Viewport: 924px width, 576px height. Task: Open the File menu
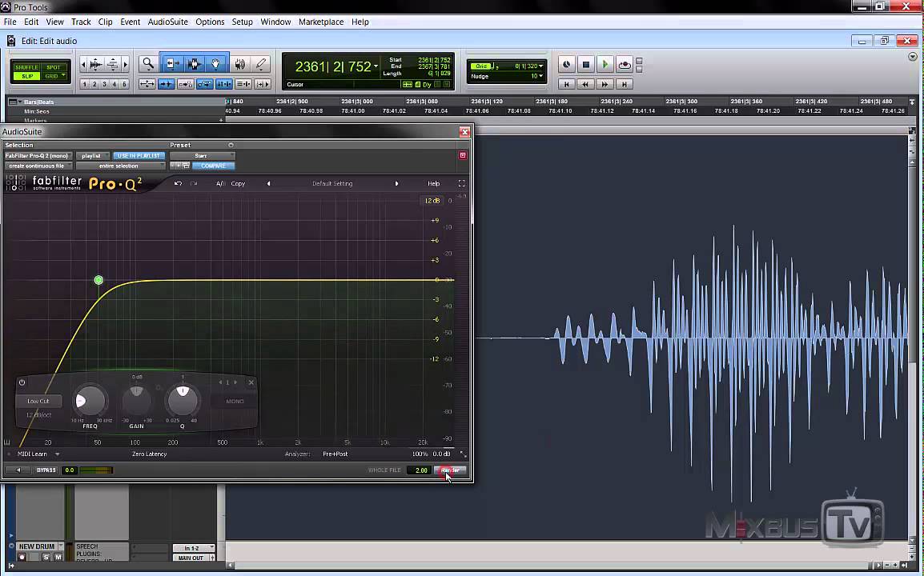click(x=10, y=22)
